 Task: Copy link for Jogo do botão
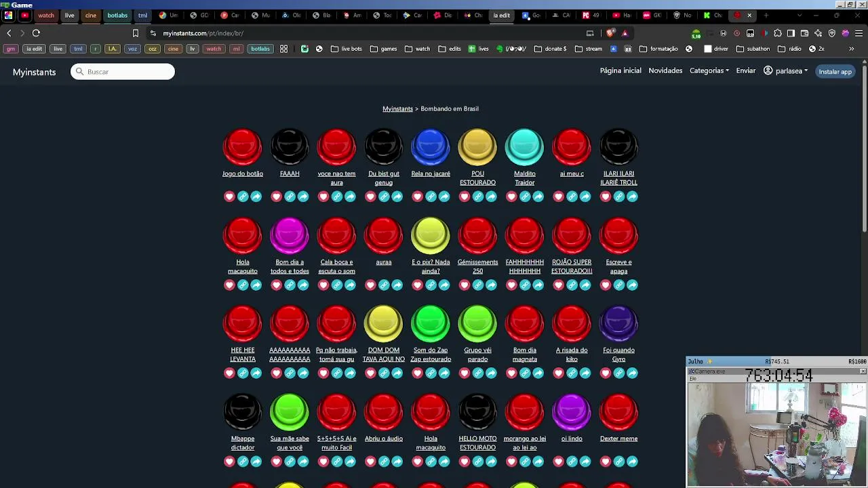coord(243,197)
